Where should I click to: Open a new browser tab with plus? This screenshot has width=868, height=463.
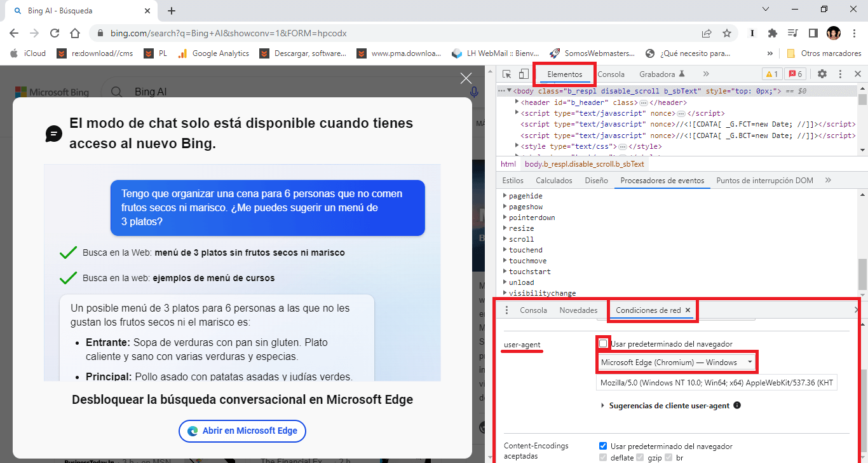(172, 11)
